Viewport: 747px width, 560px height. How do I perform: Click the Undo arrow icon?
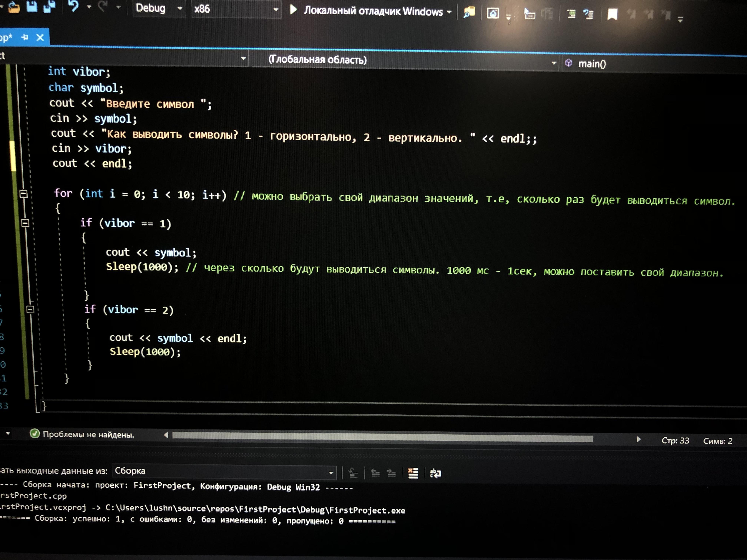pos(74,6)
